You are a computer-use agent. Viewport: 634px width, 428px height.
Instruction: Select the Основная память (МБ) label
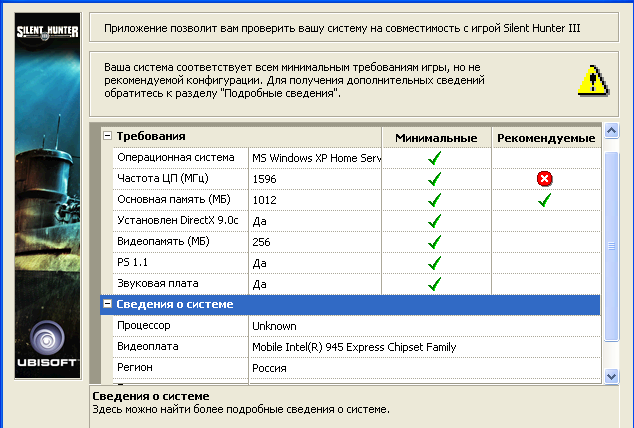click(x=174, y=199)
